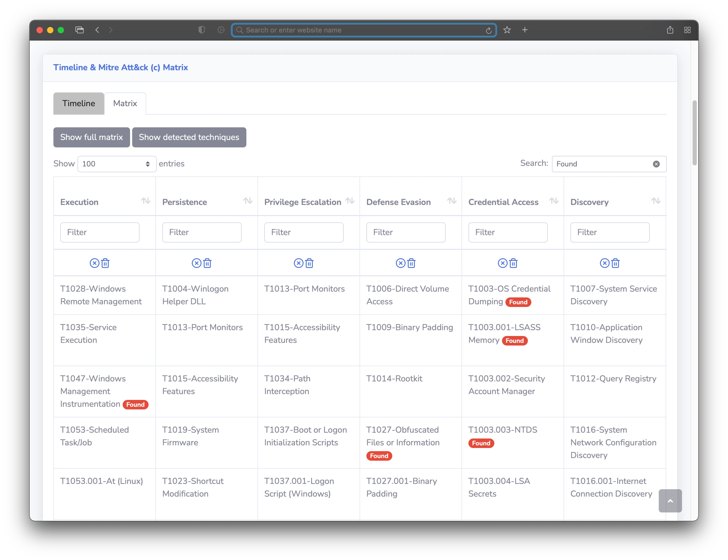This screenshot has width=728, height=560.
Task: Click the Persistence Filter input field
Action: point(202,232)
